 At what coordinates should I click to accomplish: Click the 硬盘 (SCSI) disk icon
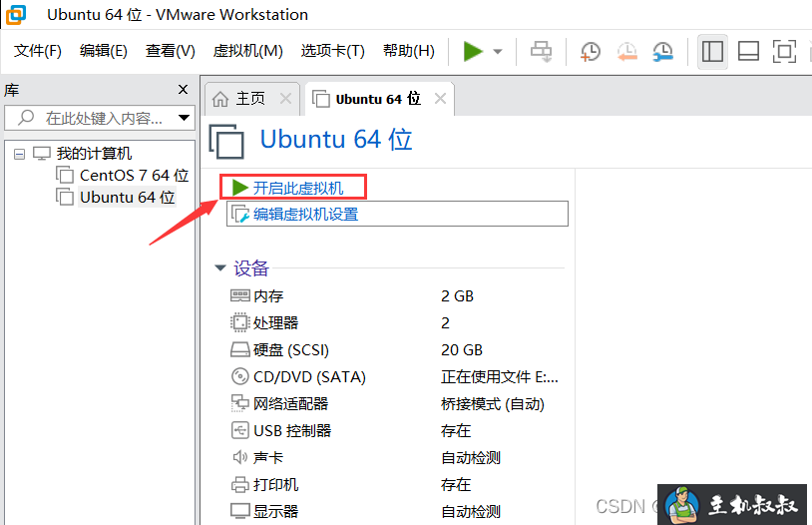(x=239, y=349)
